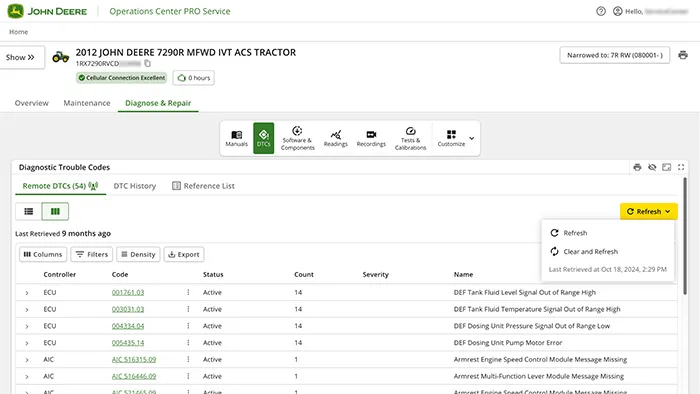Open the Manuals tool
The width and height of the screenshot is (700, 394).
tap(237, 138)
